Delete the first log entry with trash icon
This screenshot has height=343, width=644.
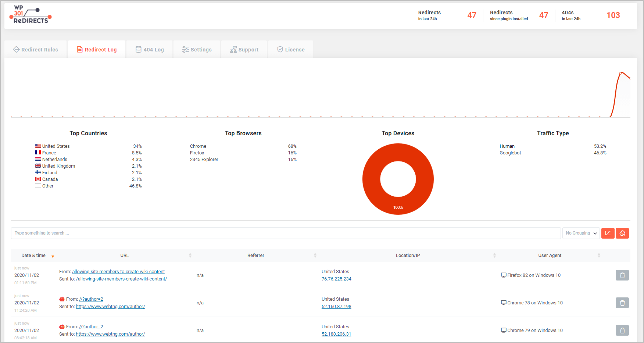coord(622,275)
